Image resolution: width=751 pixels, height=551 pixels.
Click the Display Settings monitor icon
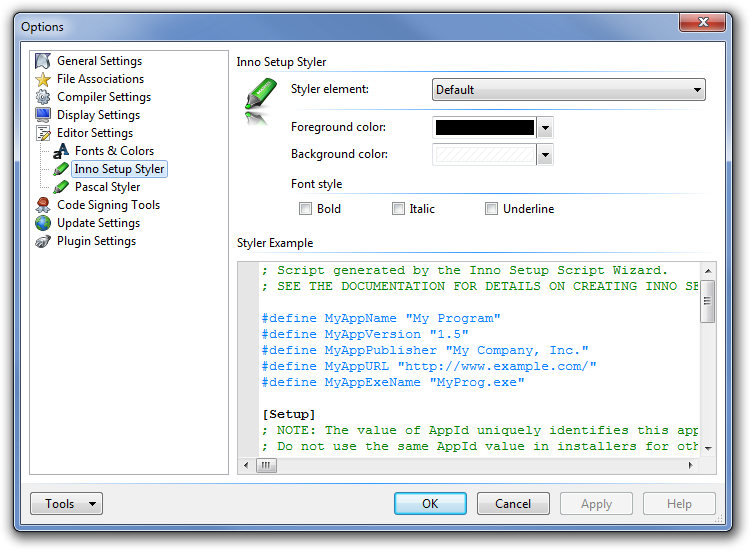(43, 115)
